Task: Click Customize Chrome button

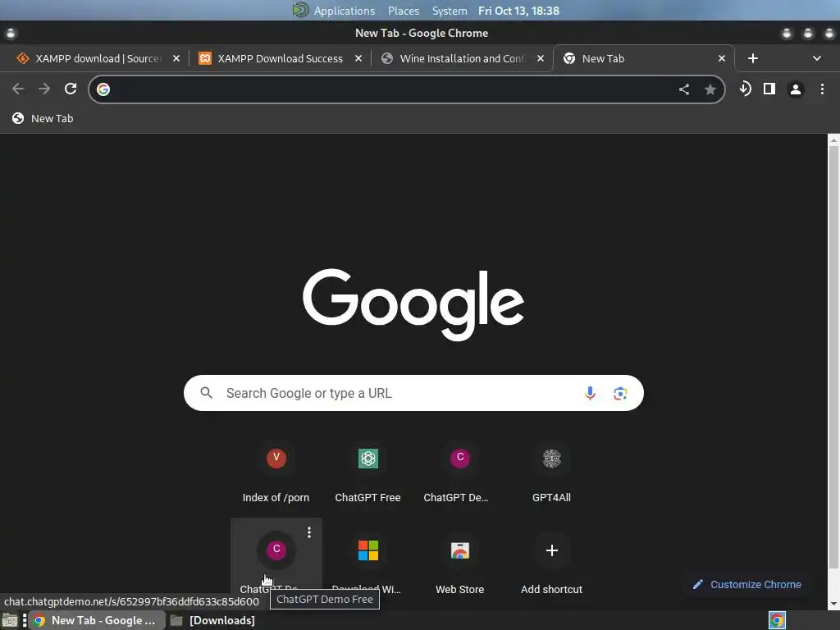Action: point(746,584)
